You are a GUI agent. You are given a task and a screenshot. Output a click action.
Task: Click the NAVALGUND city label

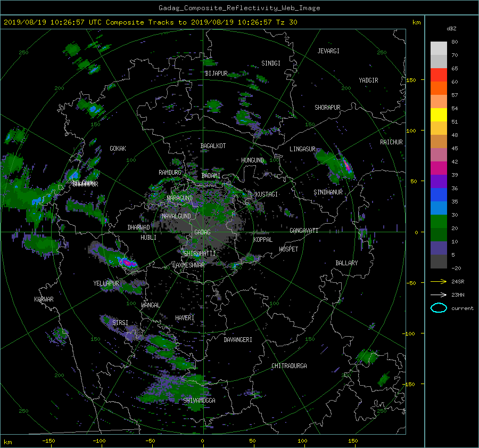point(176,216)
